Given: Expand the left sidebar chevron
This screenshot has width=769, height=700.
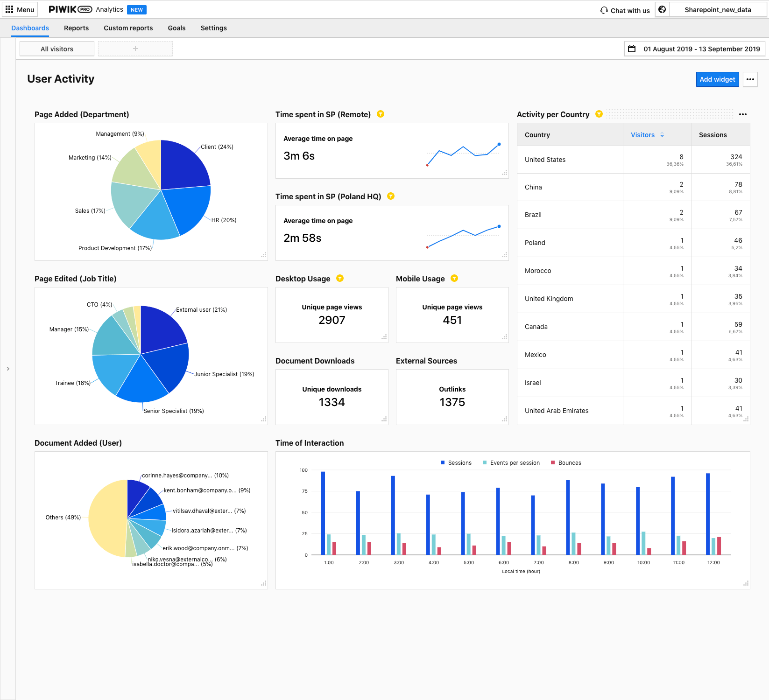Looking at the screenshot, I should pos(8,369).
